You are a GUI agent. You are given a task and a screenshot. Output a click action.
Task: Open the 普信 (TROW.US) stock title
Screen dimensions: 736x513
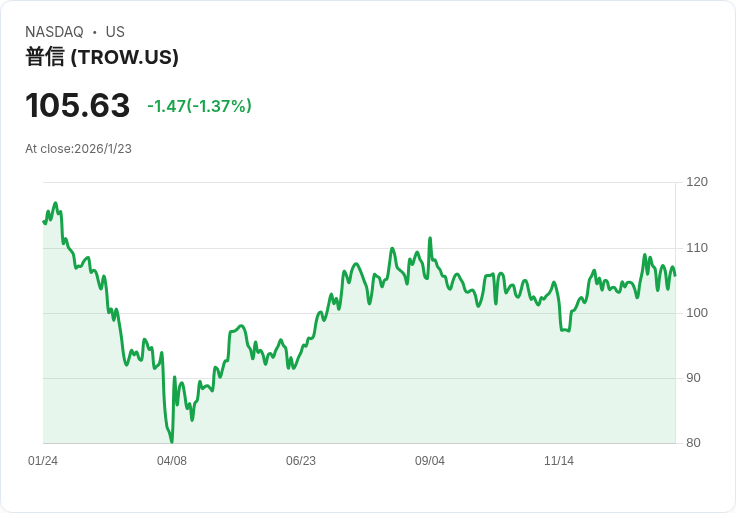click(102, 57)
